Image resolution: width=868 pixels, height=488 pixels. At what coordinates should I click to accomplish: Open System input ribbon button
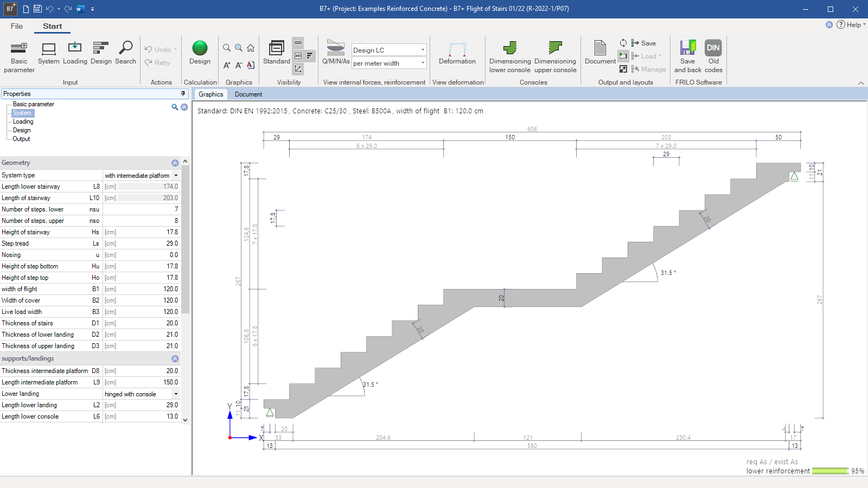(x=49, y=53)
